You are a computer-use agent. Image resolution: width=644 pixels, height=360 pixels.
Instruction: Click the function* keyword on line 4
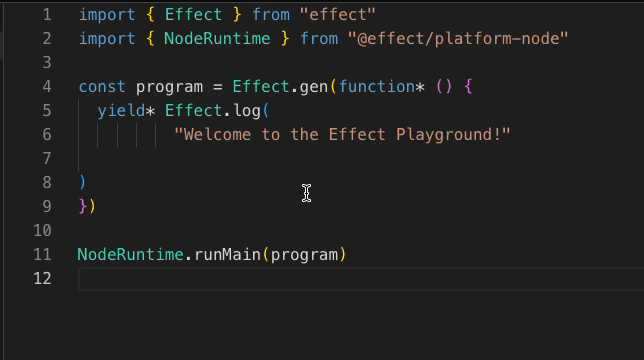[381, 87]
